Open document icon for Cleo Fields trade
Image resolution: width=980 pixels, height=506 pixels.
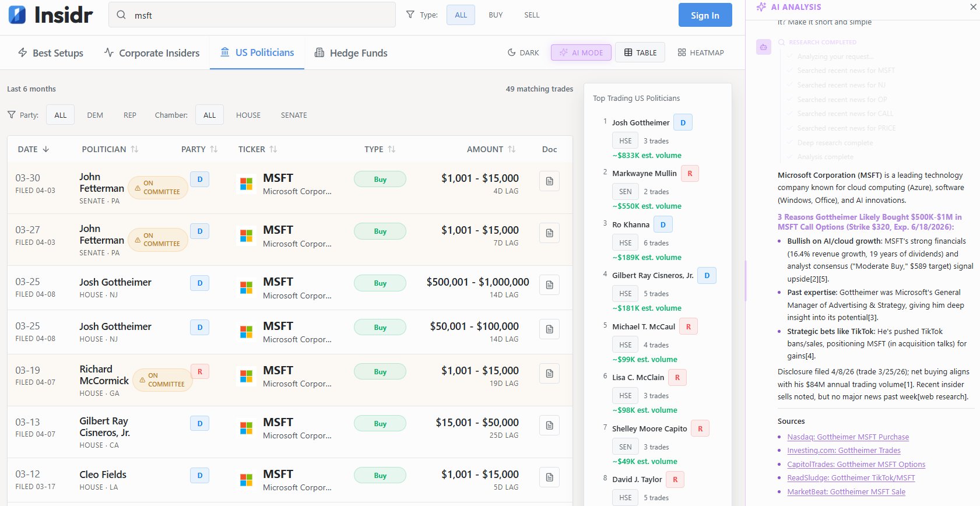(549, 477)
